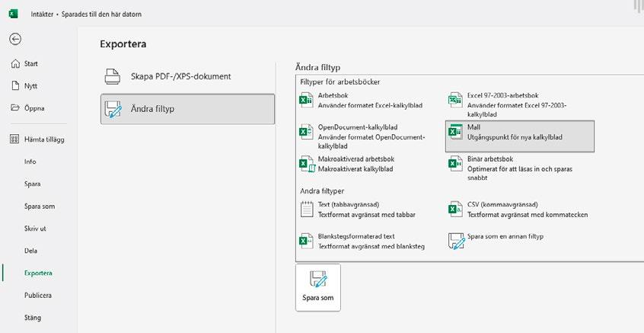
Task: Choose Blankstegsformaterad text label
Action: 356,236
